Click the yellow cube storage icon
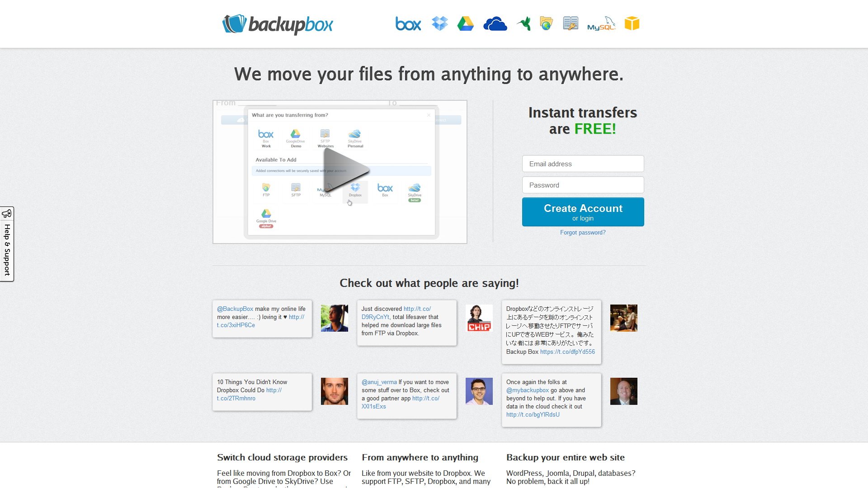 click(x=632, y=24)
